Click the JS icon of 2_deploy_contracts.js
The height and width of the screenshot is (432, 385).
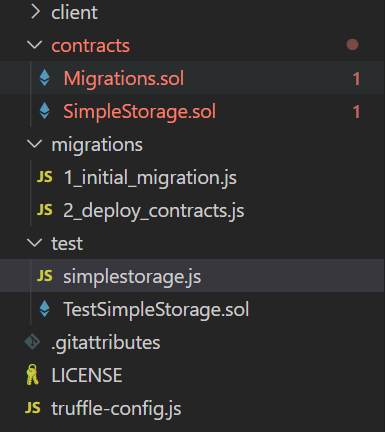tap(45, 210)
